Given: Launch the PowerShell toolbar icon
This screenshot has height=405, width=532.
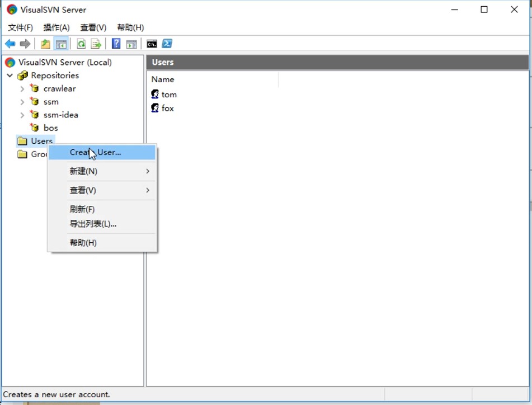Looking at the screenshot, I should click(167, 44).
